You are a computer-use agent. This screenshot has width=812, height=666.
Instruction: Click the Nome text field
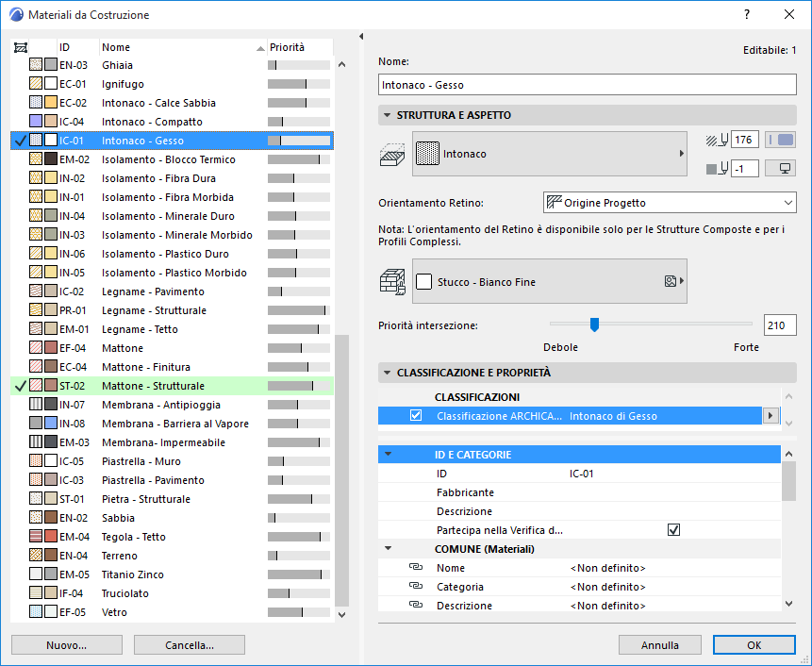coord(588,84)
